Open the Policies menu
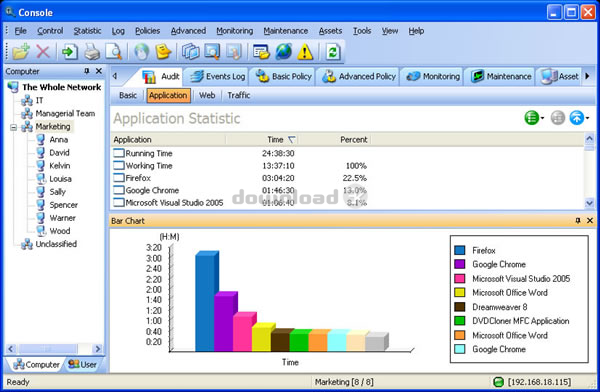The width and height of the screenshot is (600, 392). click(147, 31)
